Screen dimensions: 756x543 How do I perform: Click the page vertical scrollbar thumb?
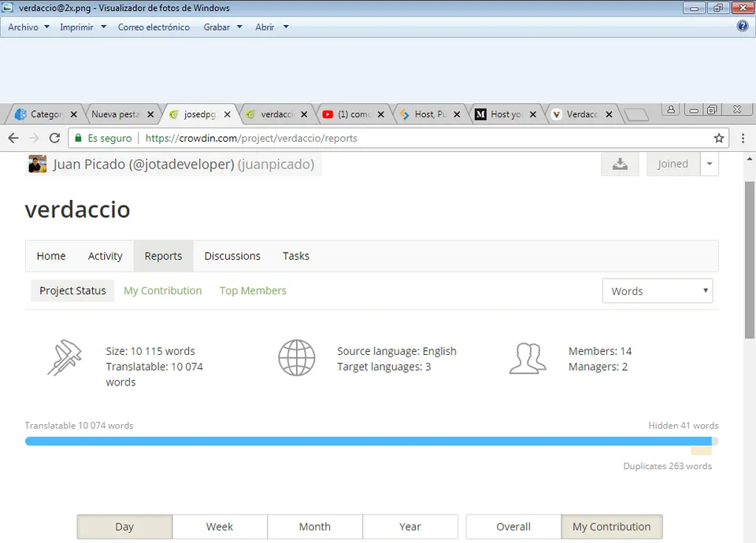[x=750, y=260]
